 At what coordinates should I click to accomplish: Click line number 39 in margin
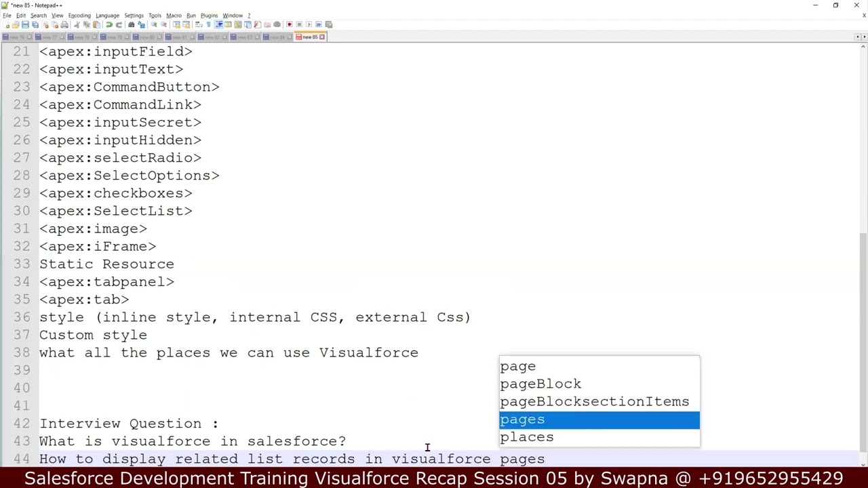pyautogui.click(x=21, y=370)
